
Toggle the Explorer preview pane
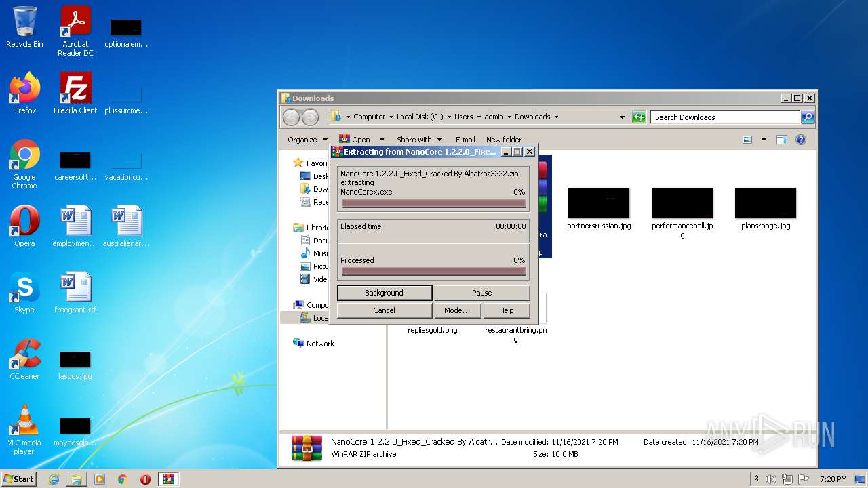point(782,140)
